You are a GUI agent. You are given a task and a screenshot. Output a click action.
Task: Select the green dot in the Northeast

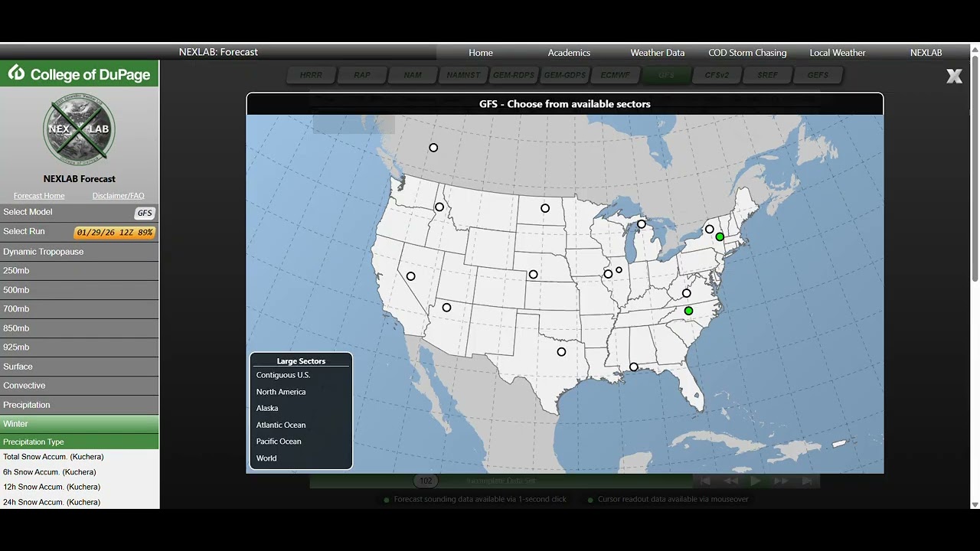720,237
